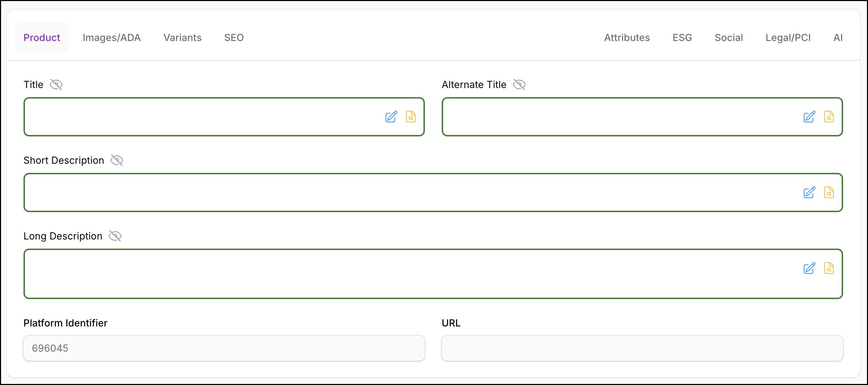Select the SEO tab
The width and height of the screenshot is (868, 385).
point(234,38)
